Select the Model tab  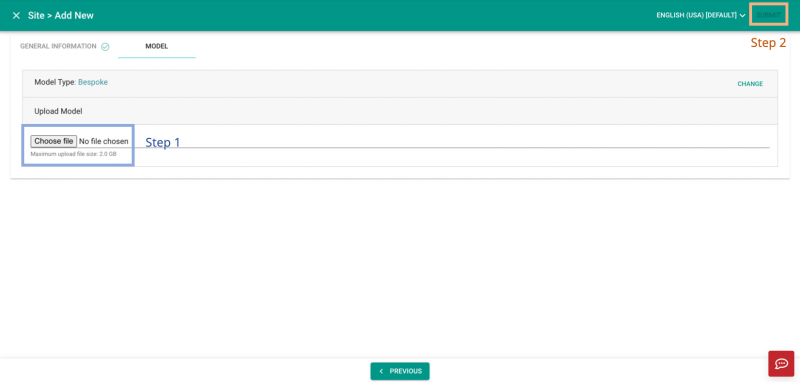pos(157,46)
